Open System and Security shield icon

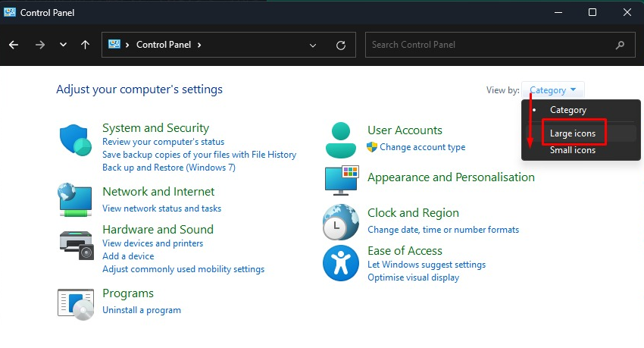tap(76, 140)
